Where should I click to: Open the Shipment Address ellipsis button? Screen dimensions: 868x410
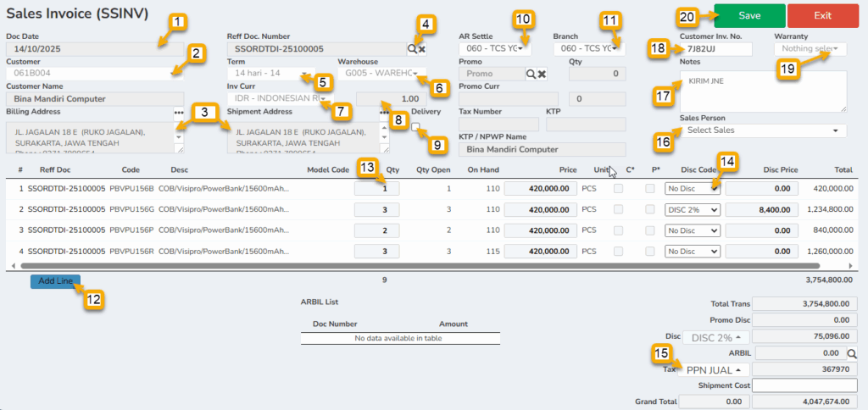pyautogui.click(x=383, y=112)
